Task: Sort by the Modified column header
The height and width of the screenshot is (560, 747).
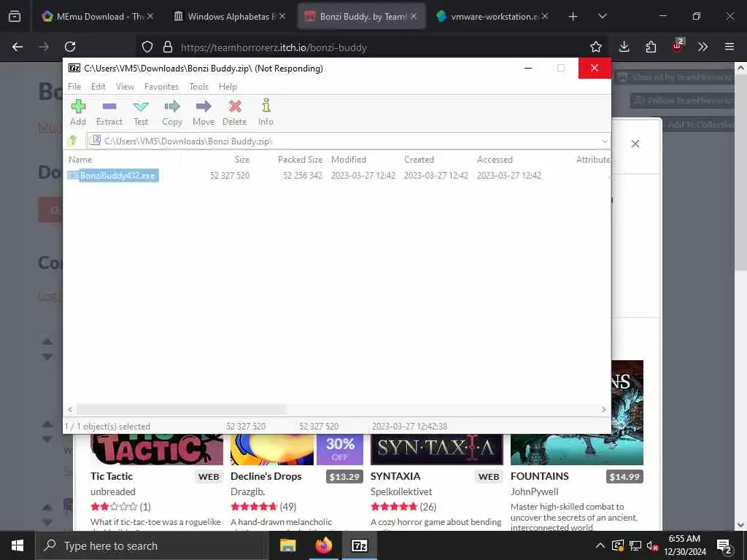Action: [349, 160]
